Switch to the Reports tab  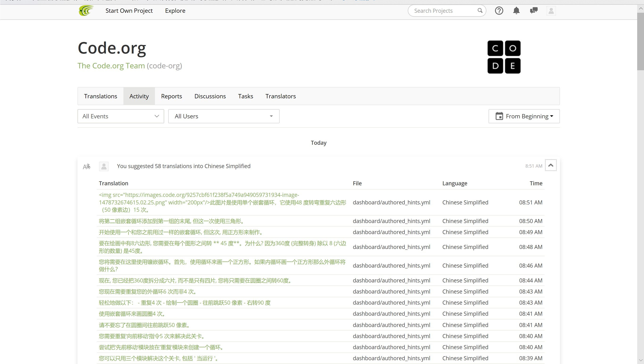point(171,96)
